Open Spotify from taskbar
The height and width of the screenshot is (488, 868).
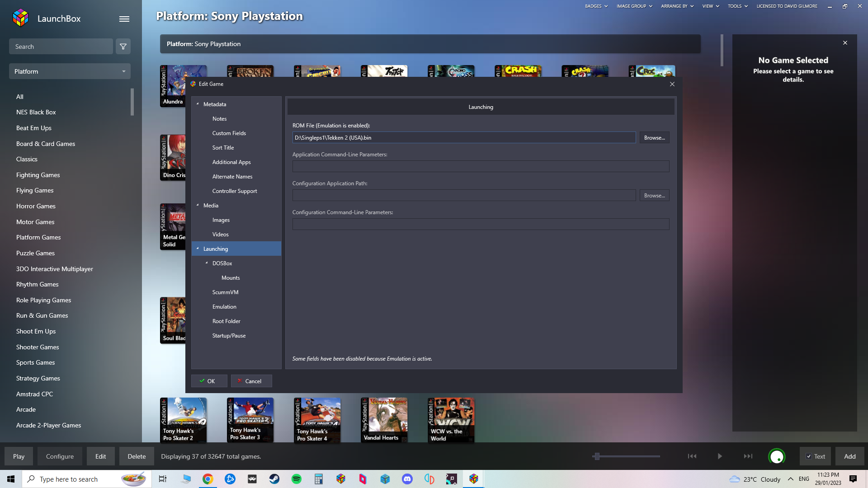(297, 479)
